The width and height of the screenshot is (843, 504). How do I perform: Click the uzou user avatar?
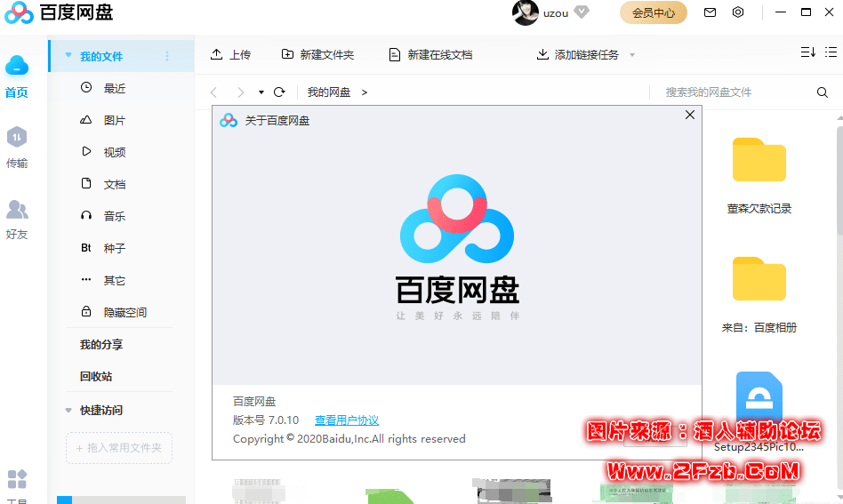coord(526,12)
